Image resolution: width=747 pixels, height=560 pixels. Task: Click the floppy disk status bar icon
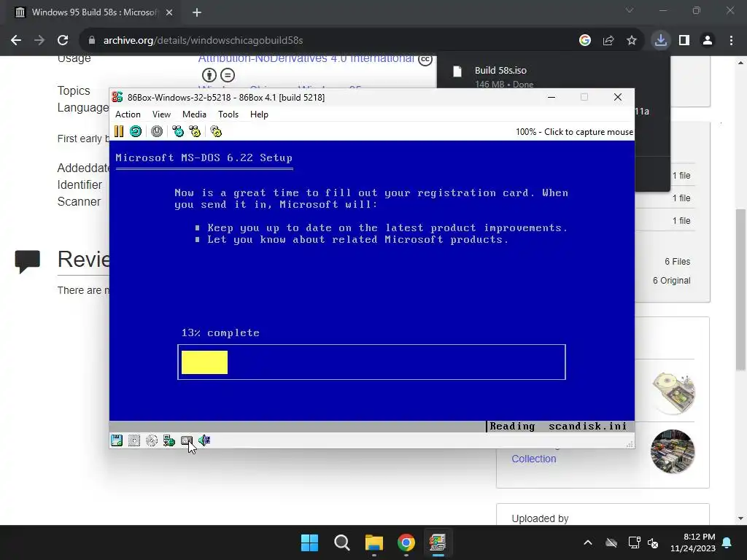pyautogui.click(x=117, y=440)
